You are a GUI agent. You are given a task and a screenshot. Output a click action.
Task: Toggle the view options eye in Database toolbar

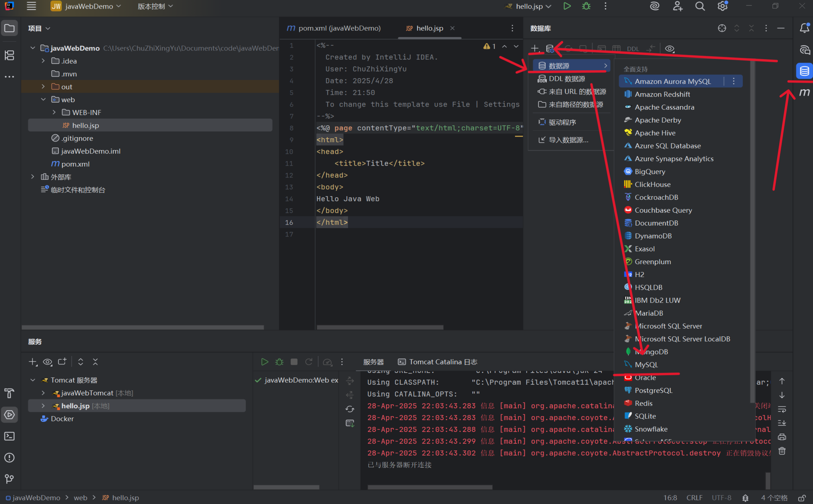670,49
